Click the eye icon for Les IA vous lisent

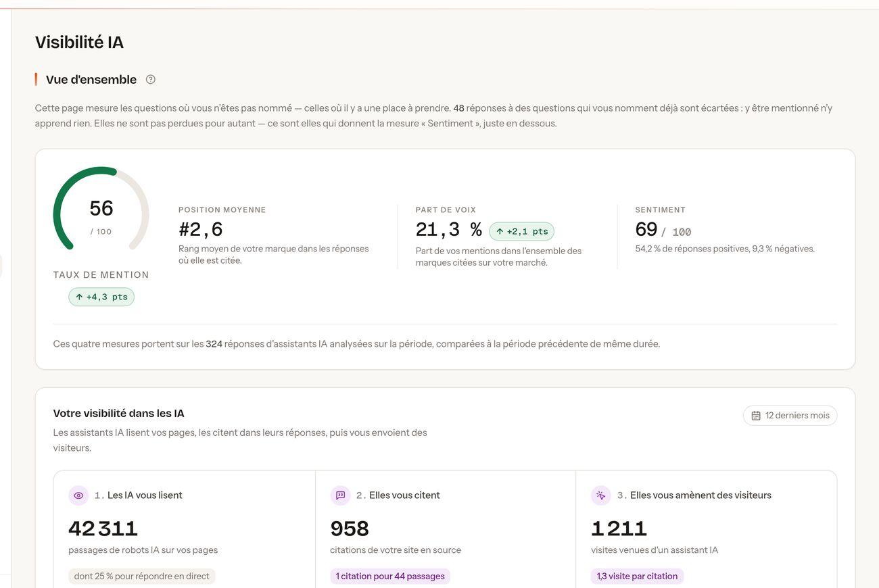78,495
